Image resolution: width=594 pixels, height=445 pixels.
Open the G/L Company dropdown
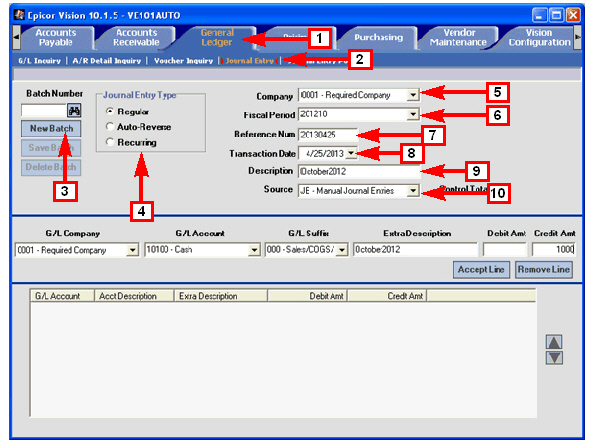tap(132, 250)
